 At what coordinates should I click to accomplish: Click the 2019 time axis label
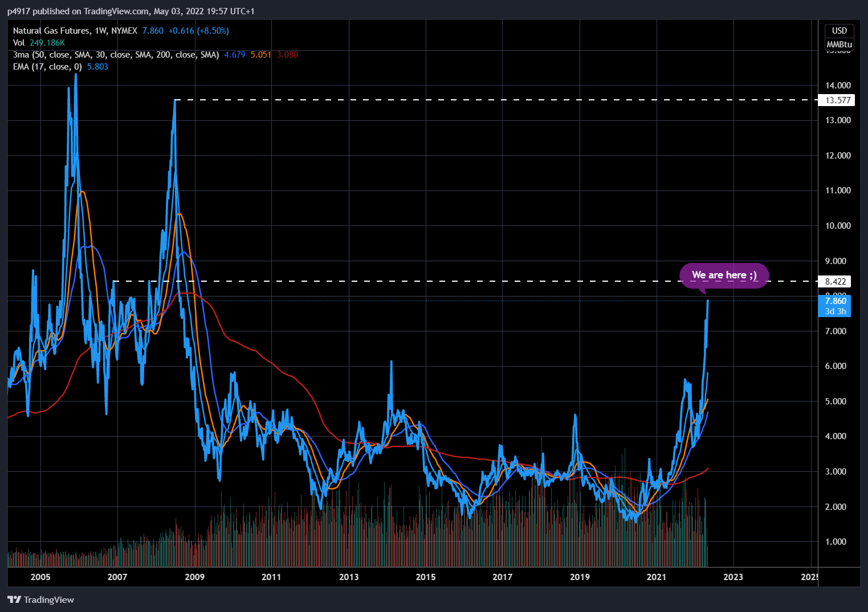tap(580, 577)
